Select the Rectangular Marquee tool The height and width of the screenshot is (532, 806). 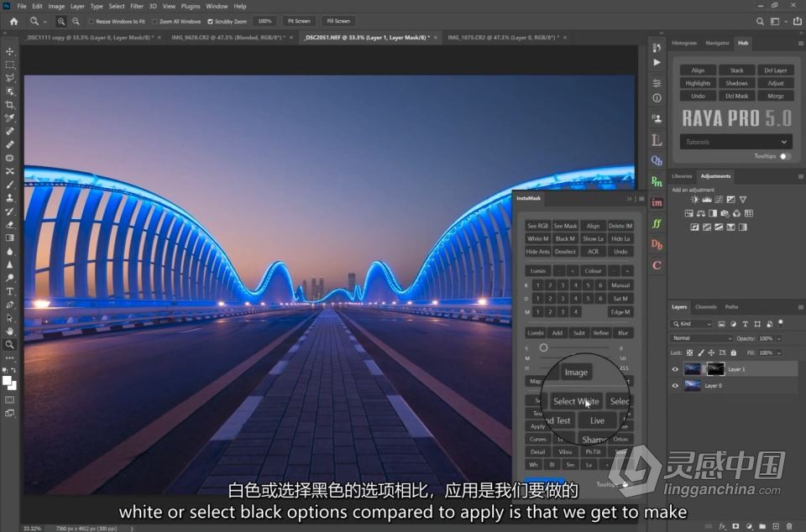[10, 65]
